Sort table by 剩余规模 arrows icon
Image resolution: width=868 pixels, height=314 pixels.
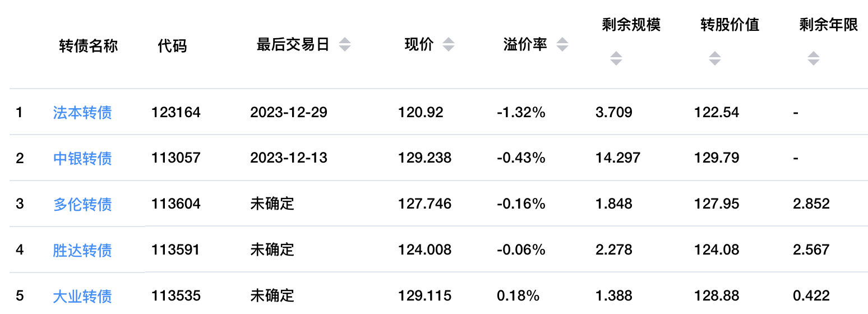pos(616,58)
